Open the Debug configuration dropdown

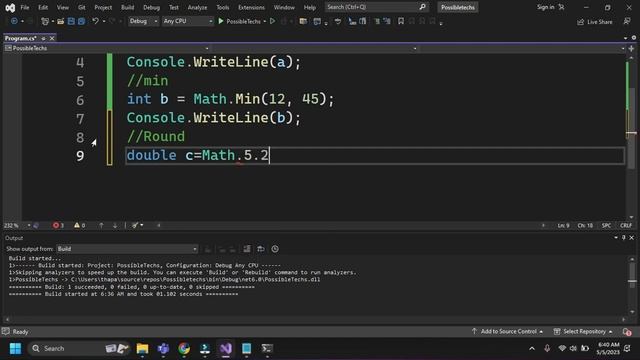click(143, 21)
